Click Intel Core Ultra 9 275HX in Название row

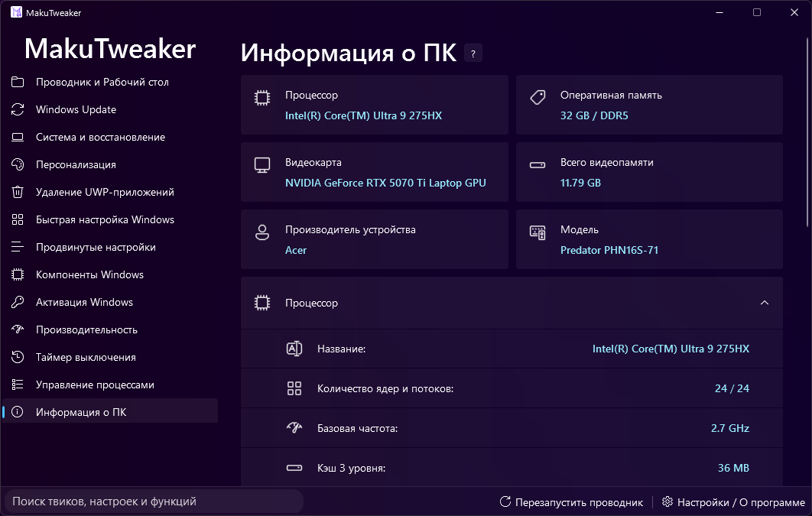click(x=671, y=349)
